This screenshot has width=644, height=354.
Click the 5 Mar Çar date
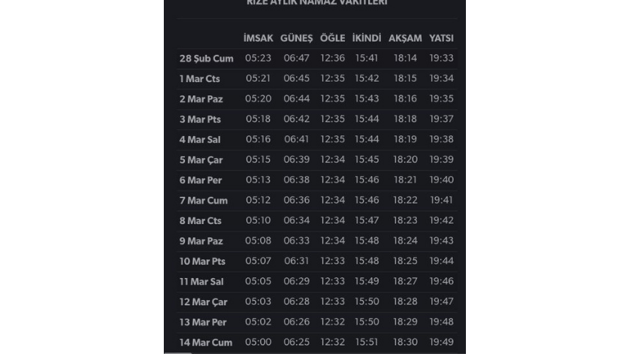point(201,159)
